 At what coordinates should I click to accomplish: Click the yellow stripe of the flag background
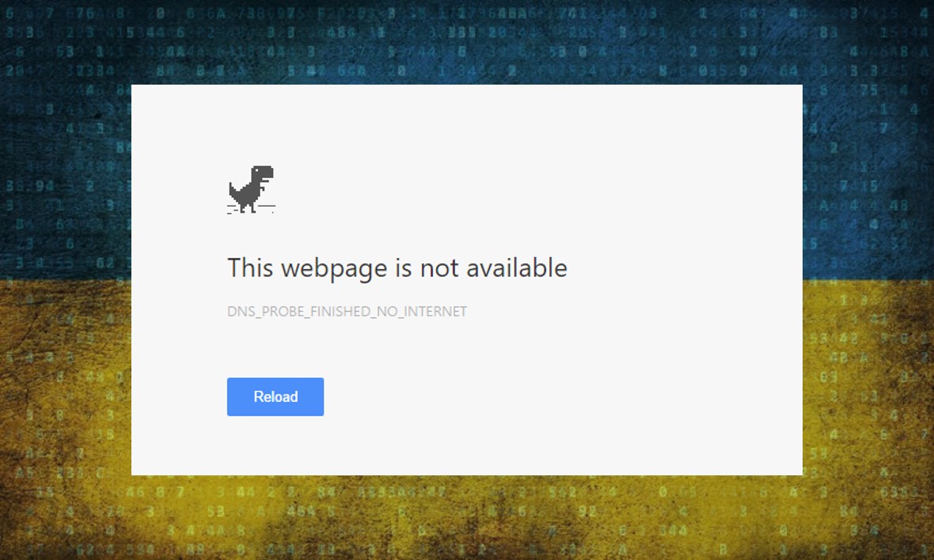point(66,417)
